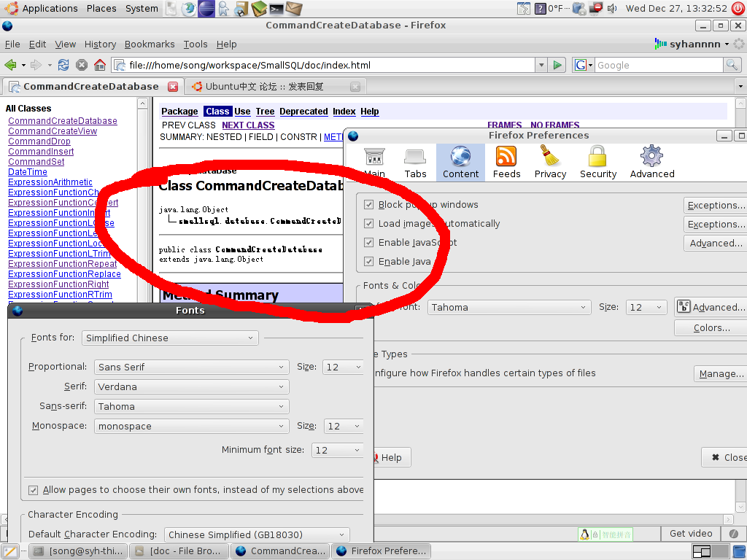Screen dimensions: 747x560
Task: Launch Eclipse from the top panel
Action: pyautogui.click(x=206, y=9)
